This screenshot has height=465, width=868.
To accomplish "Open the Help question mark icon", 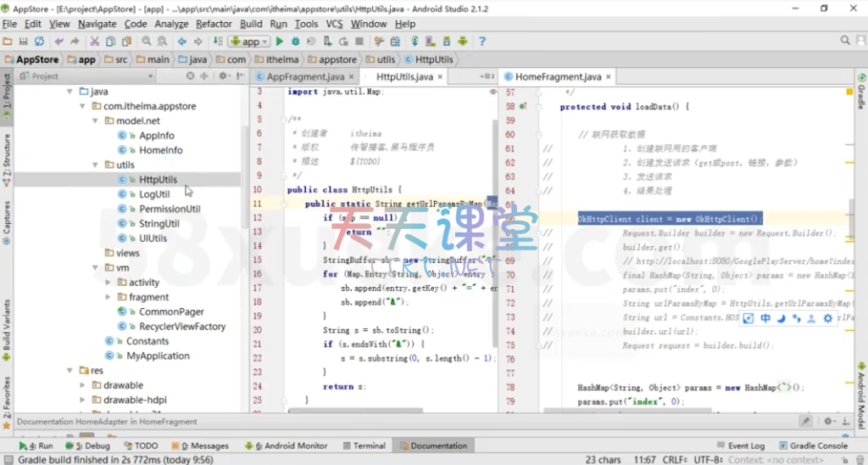I will [x=482, y=41].
